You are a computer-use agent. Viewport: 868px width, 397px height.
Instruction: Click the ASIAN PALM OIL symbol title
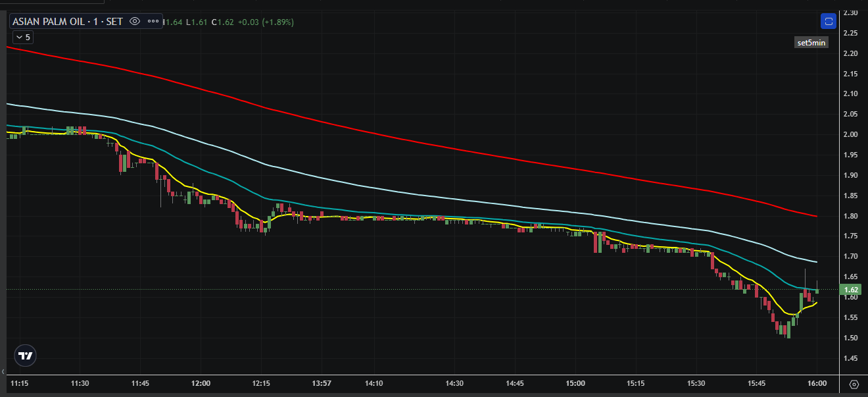[67, 21]
